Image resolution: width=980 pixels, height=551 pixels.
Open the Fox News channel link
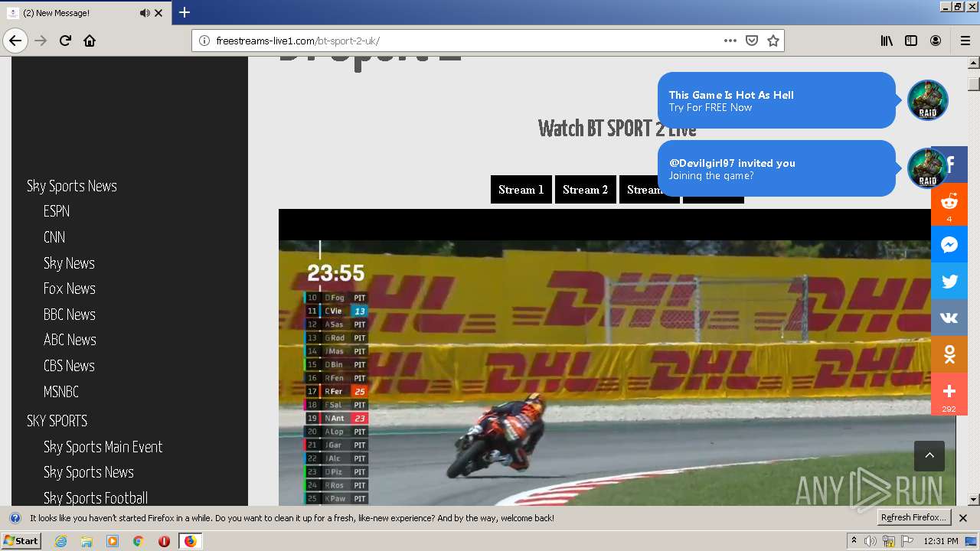coord(70,289)
